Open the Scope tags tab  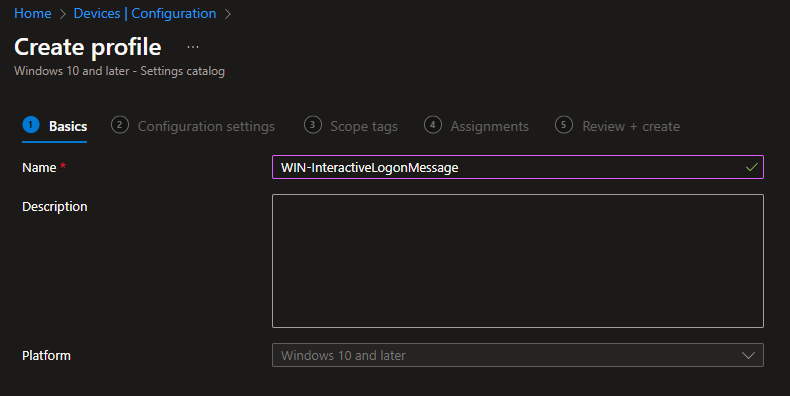click(364, 126)
